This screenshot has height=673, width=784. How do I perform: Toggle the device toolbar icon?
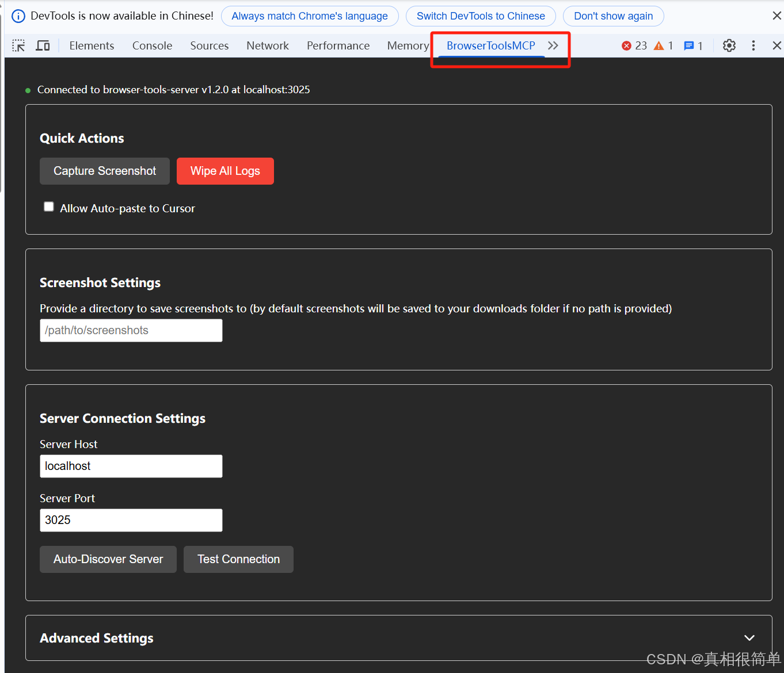pos(43,45)
